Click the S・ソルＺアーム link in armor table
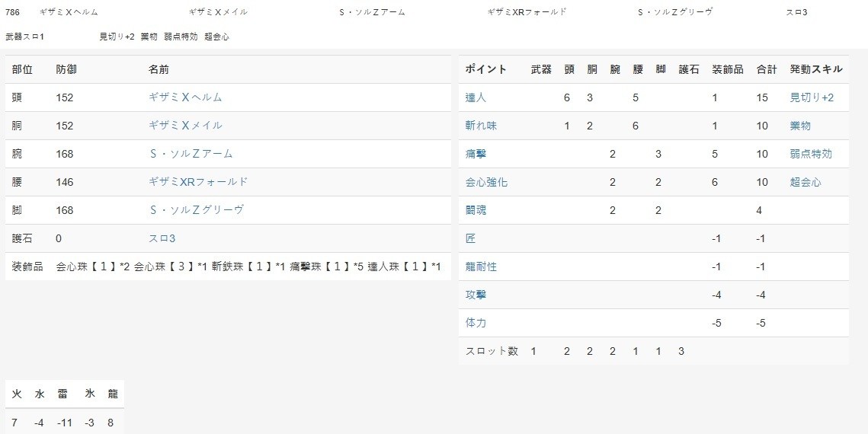This screenshot has width=868, height=434. click(191, 154)
